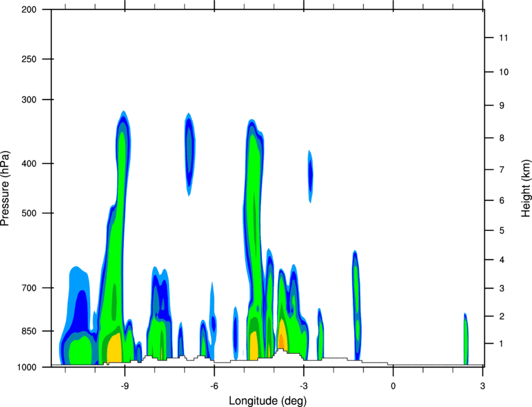Click the 500 pressure tick label

pyautogui.click(x=29, y=213)
